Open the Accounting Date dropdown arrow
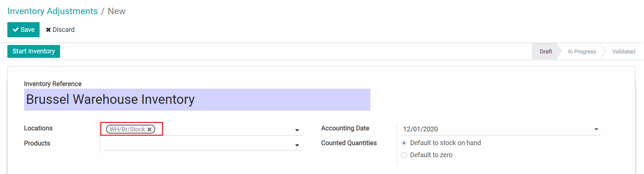 (x=596, y=129)
